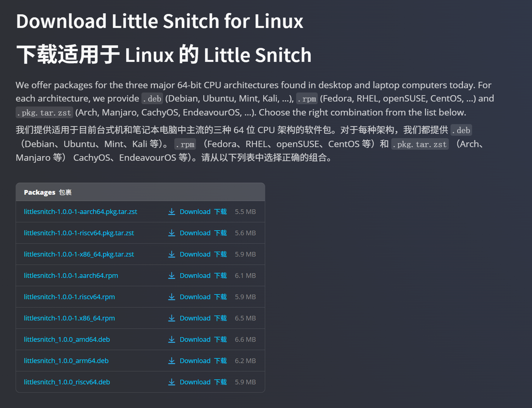Click download arrow icon for riscv64.deb
532x408 pixels.
[171, 382]
